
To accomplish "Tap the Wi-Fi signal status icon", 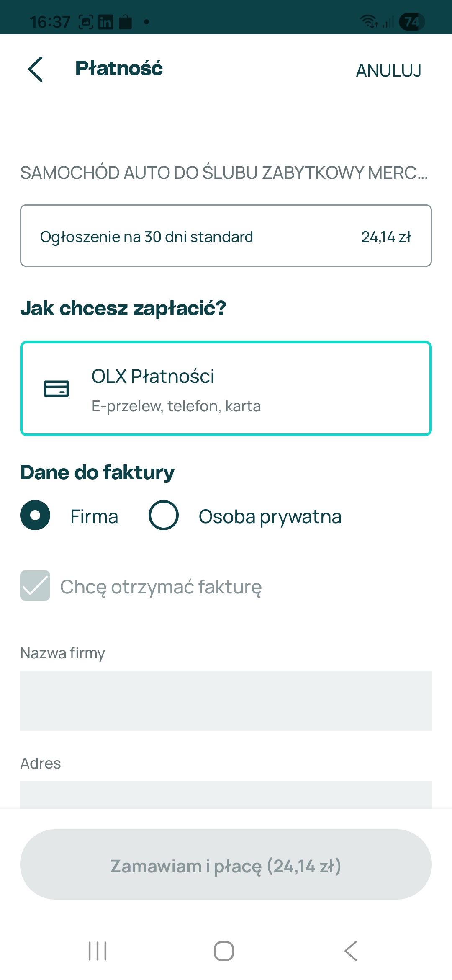I will click(369, 21).
